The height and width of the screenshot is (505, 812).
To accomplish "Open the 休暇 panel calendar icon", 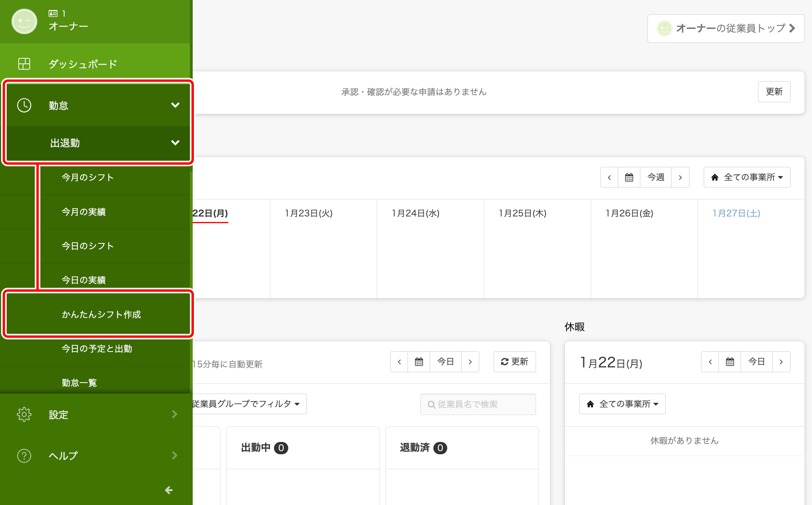I will pyautogui.click(x=730, y=362).
